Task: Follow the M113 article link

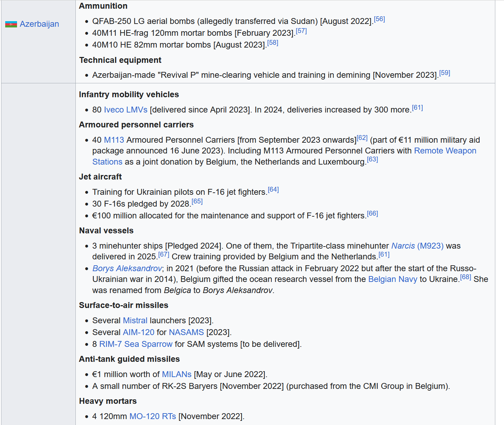Action: click(x=114, y=140)
